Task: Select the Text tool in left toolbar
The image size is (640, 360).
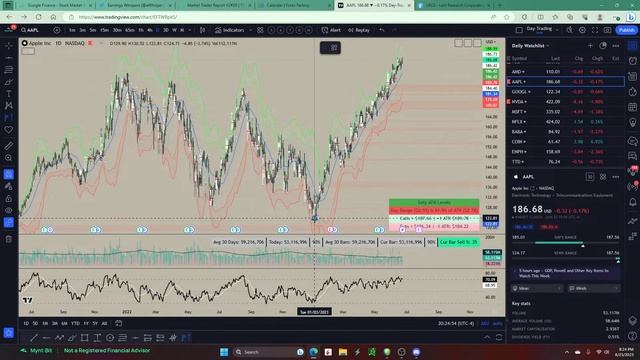Action: (x=9, y=94)
